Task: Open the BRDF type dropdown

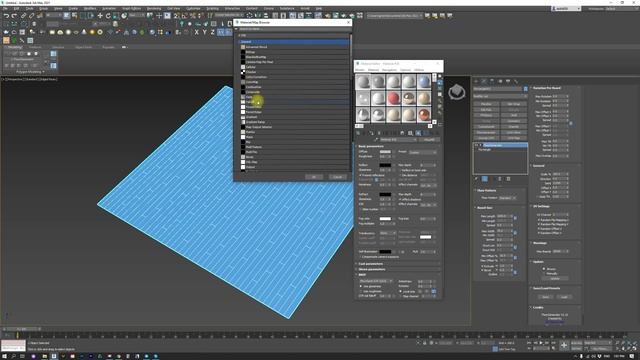Action: (376, 281)
